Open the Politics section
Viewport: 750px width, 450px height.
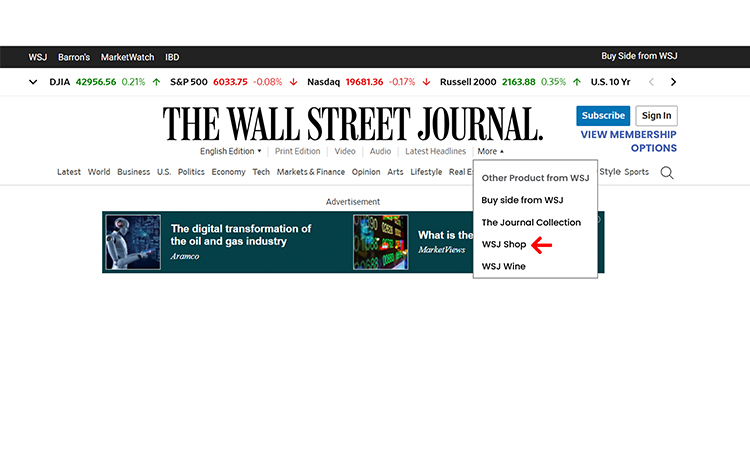pyautogui.click(x=191, y=172)
